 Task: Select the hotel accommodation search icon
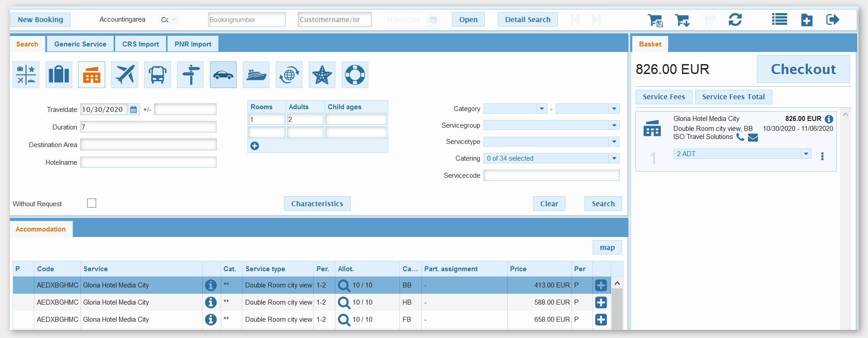pos(92,74)
